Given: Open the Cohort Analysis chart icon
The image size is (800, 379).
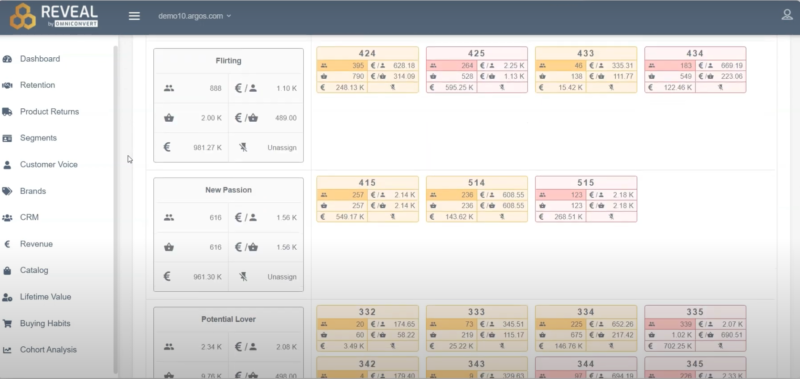Looking at the screenshot, I should 7,350.
